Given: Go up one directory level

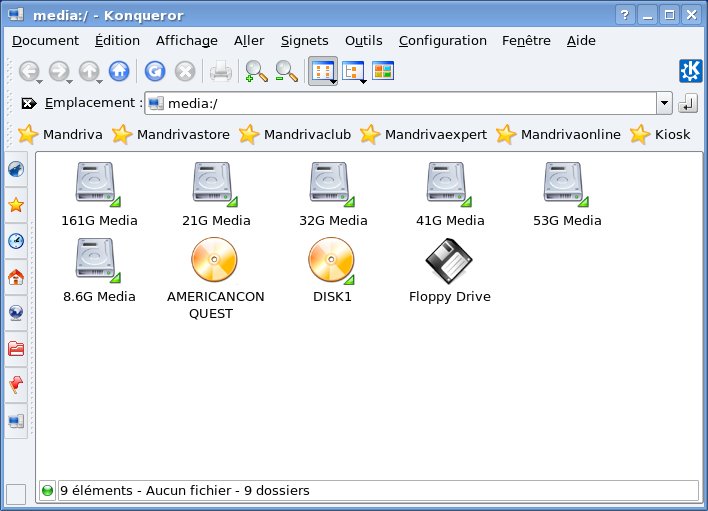Looking at the screenshot, I should tap(89, 71).
